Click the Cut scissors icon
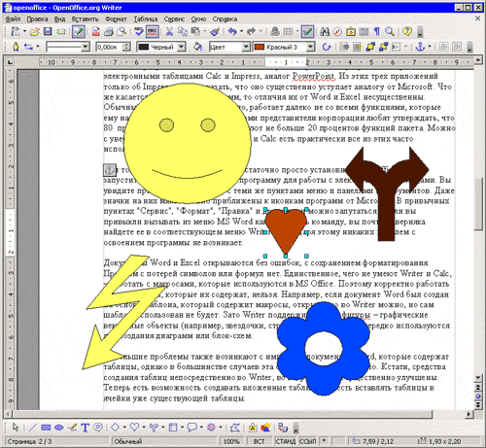The image size is (486, 448). coord(169,31)
